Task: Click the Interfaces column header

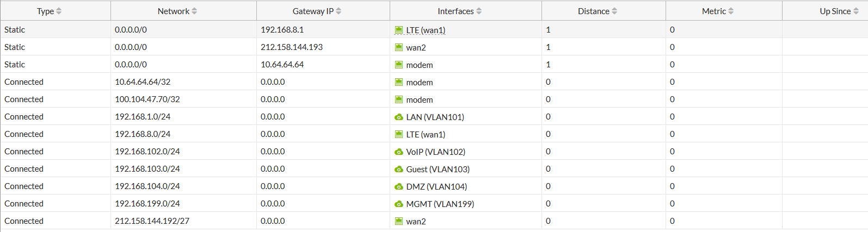Action: point(455,11)
